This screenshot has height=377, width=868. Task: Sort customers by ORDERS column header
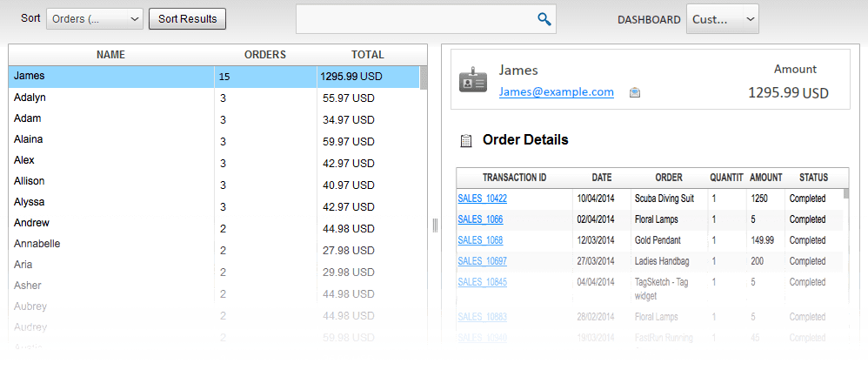pos(265,55)
